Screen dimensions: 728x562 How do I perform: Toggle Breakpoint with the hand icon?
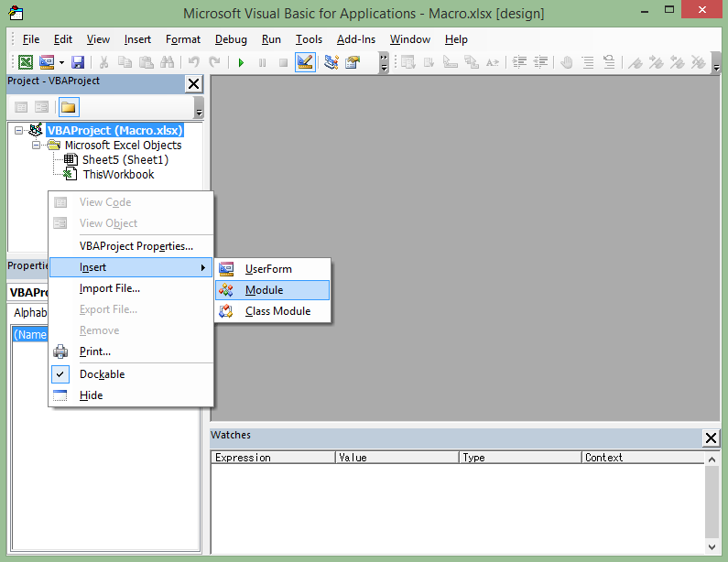point(567,62)
